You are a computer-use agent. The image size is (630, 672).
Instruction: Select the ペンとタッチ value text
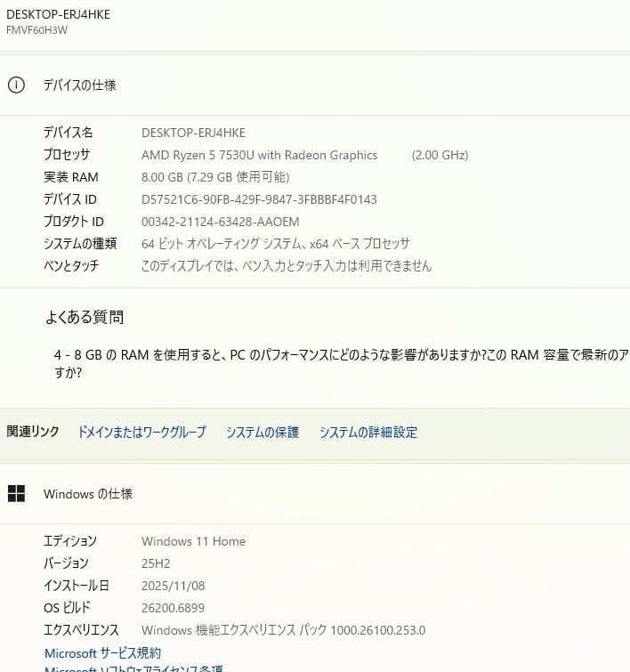(286, 266)
